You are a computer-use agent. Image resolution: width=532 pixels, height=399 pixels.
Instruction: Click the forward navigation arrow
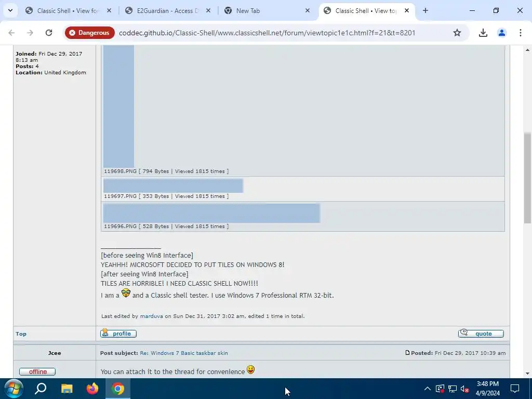tap(30, 33)
